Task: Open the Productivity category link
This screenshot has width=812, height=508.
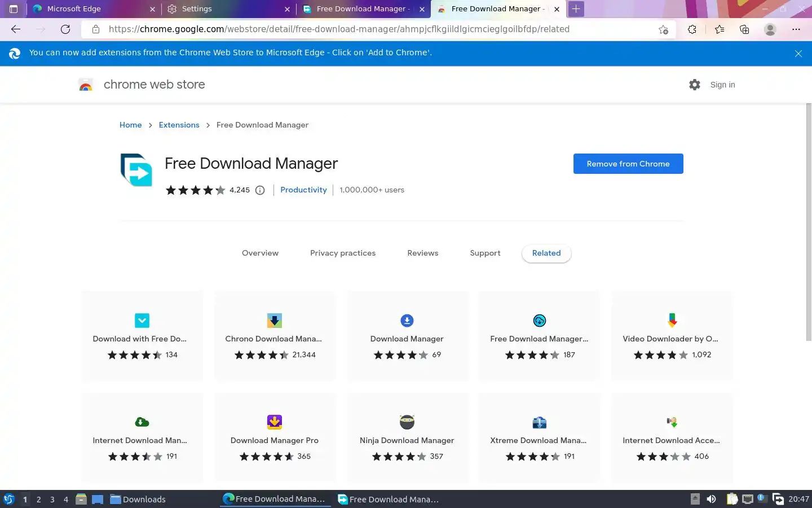Action: pos(303,190)
